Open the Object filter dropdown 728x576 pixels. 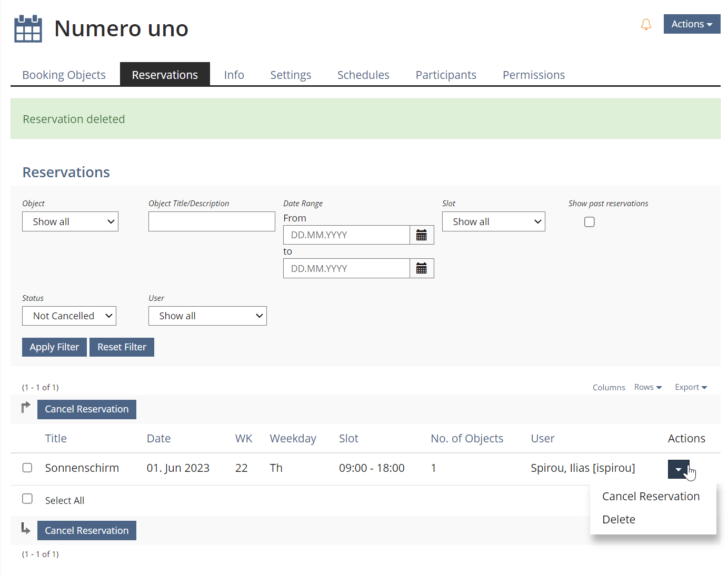pyautogui.click(x=70, y=221)
